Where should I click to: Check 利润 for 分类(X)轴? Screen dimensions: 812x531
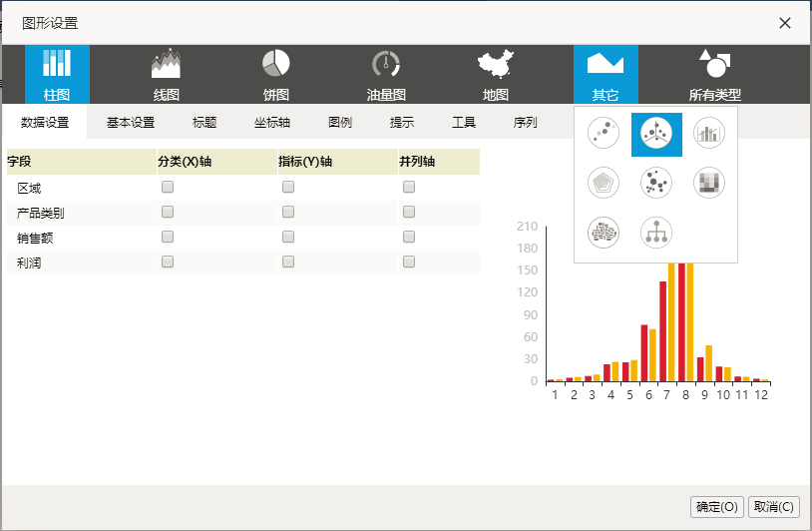click(x=168, y=262)
